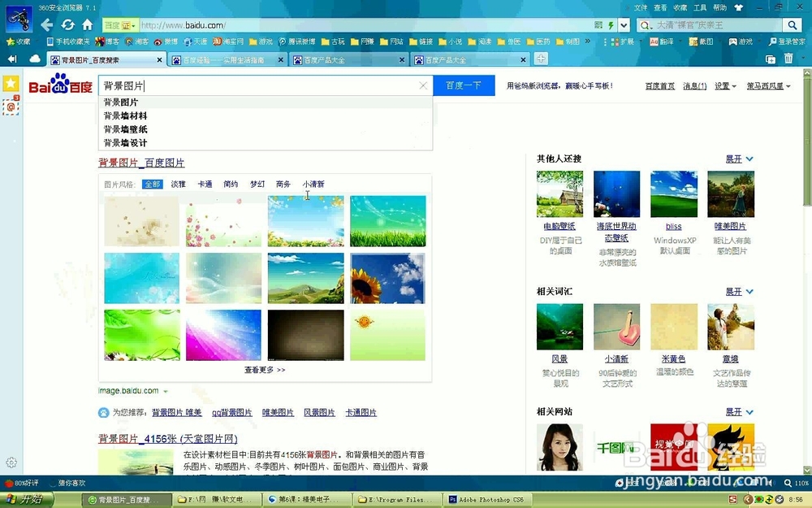Viewport: 812px width, 508px height.
Task: Select 全部 image style filter
Action: (x=153, y=184)
